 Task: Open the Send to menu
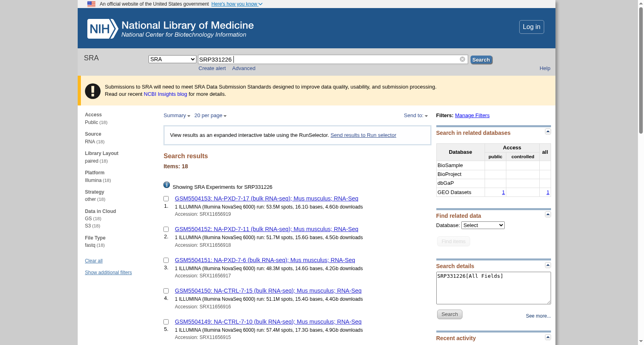tap(416, 116)
